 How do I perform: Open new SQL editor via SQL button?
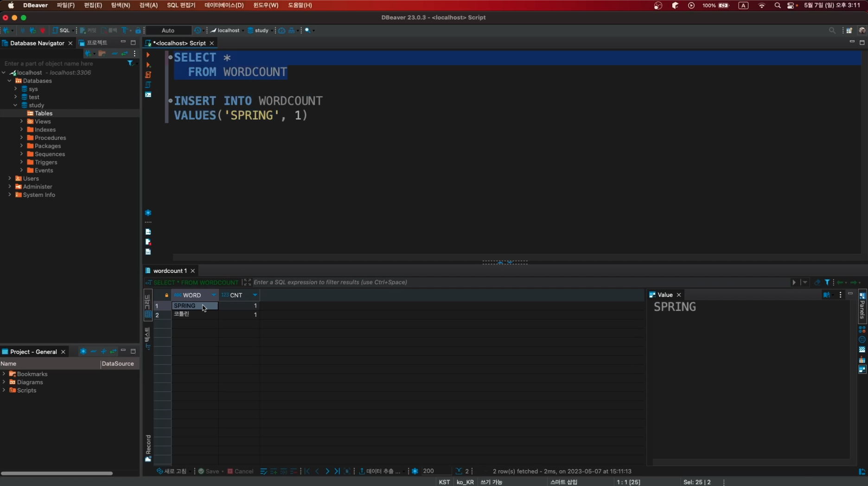coord(61,31)
